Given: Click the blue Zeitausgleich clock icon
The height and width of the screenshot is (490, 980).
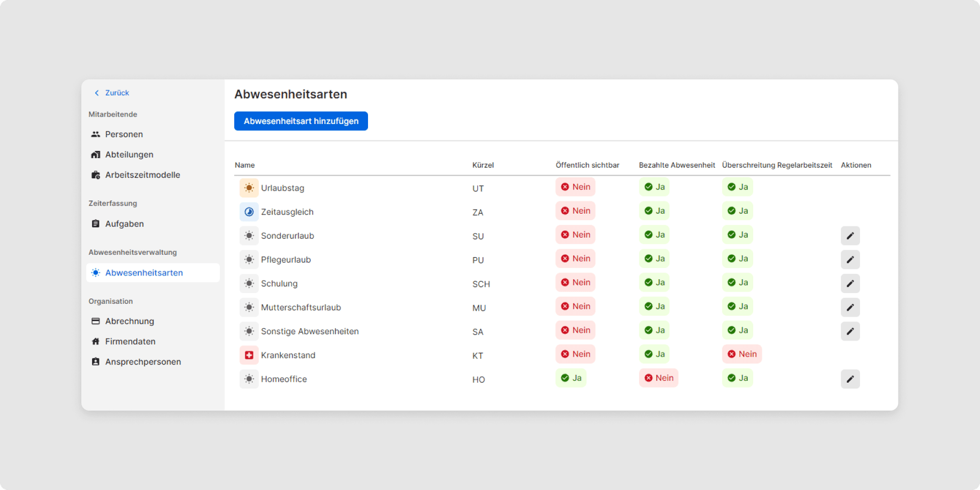Looking at the screenshot, I should click(249, 212).
